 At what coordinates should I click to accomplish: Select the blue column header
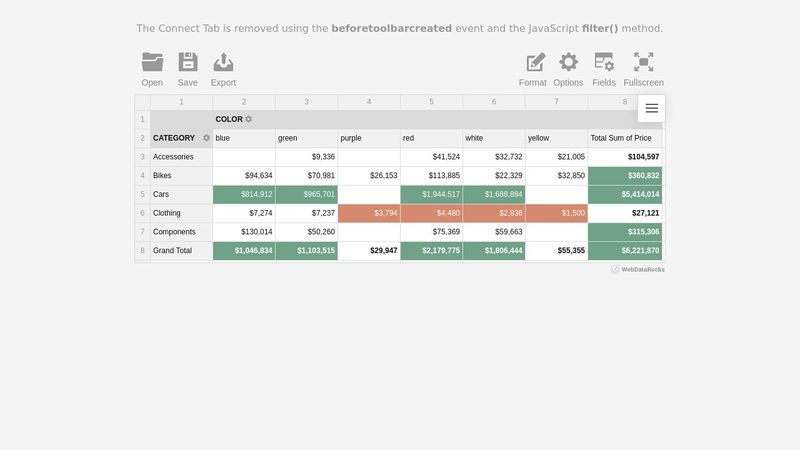coord(244,138)
